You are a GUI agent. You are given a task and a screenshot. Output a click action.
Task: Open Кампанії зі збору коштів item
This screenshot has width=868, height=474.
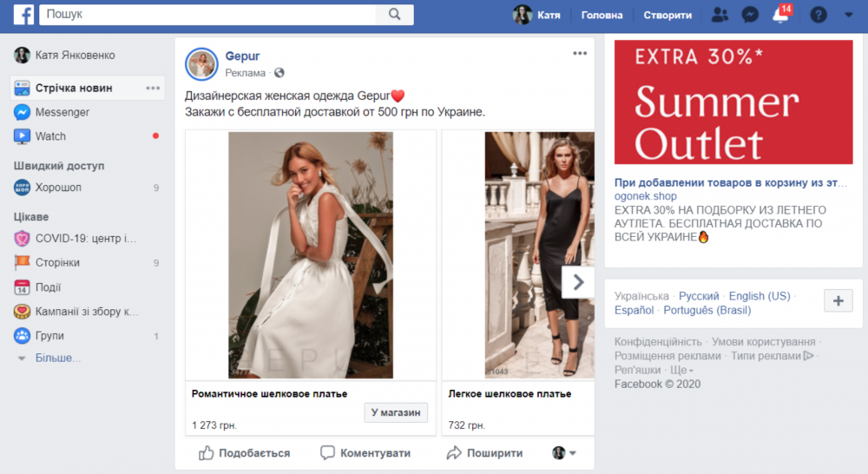tap(76, 312)
